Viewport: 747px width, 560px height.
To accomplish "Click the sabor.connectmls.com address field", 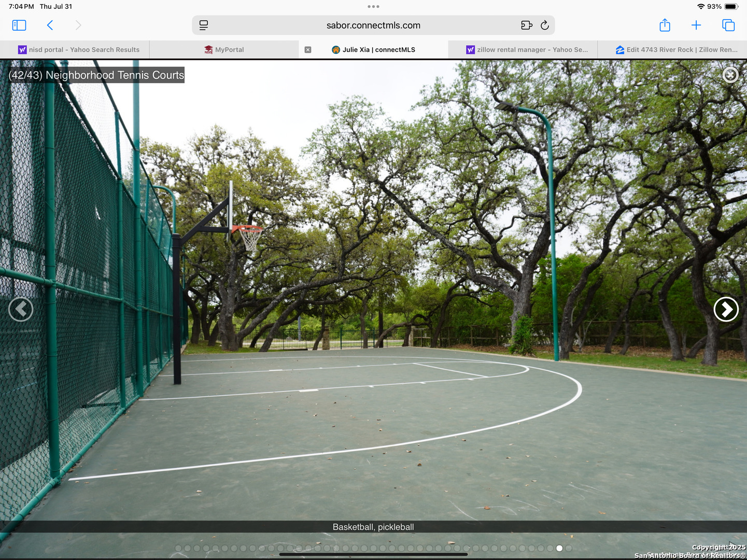I will (373, 25).
